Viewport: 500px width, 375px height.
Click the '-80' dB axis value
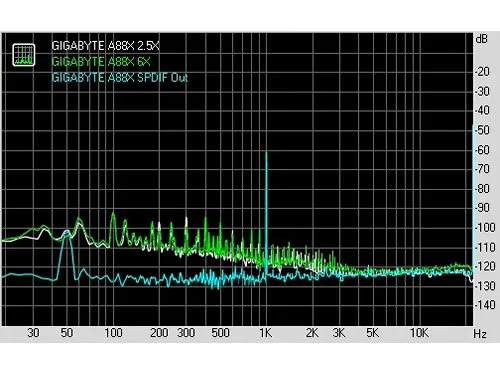pyautogui.click(x=482, y=189)
